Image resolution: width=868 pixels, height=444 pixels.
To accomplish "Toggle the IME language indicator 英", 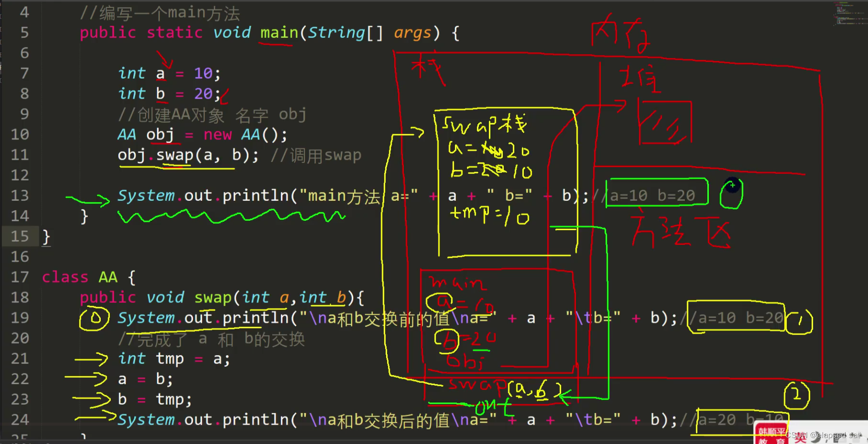I will tap(800, 438).
